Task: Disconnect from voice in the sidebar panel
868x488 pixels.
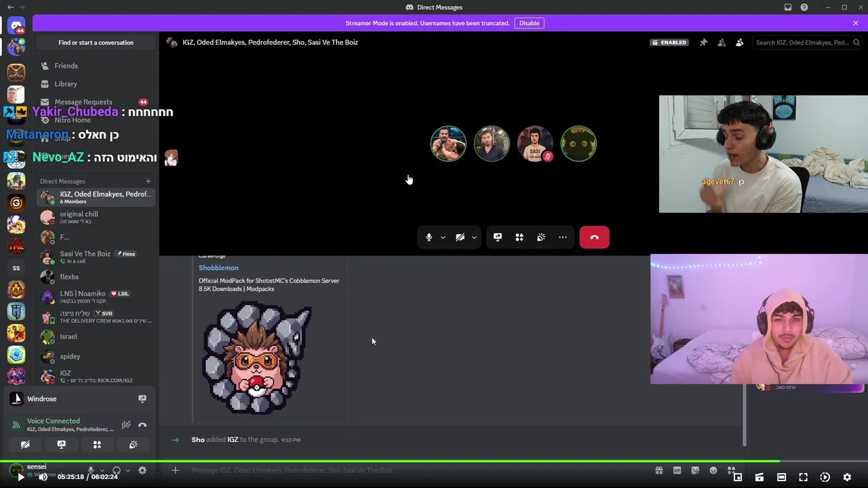Action: tap(142, 425)
